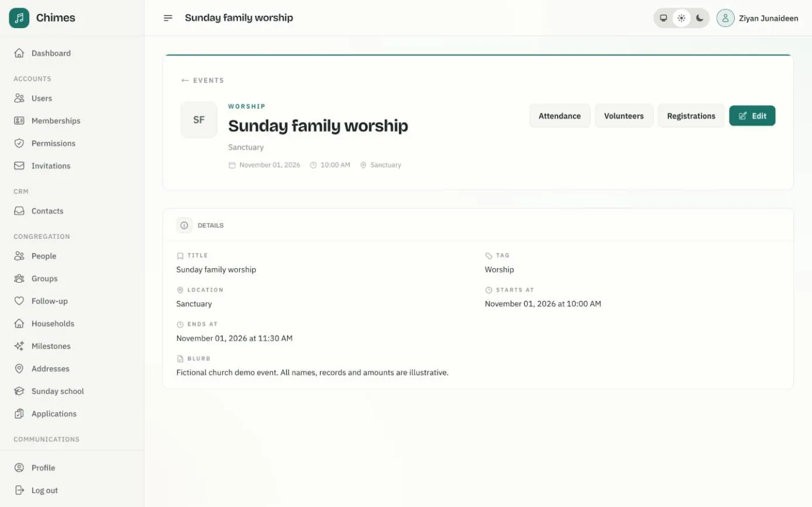Click the blurb text about fictional church demo
812x507 pixels.
[312, 373]
